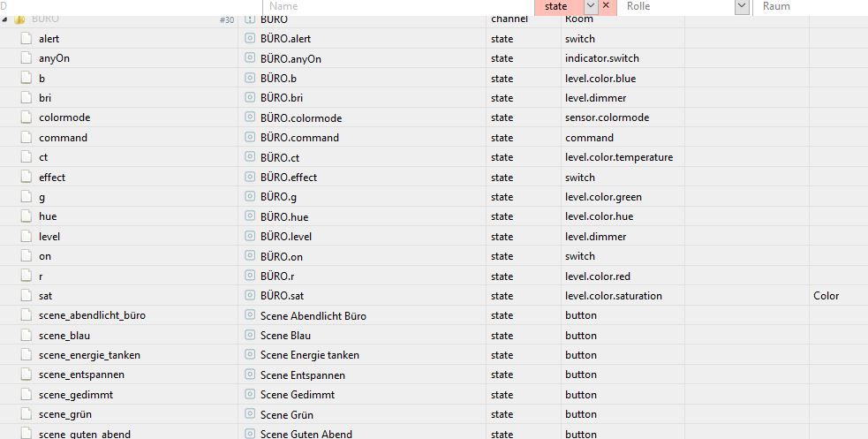Viewport: 868px width, 439px height.
Task: Click the Name filter input field
Action: tap(398, 7)
